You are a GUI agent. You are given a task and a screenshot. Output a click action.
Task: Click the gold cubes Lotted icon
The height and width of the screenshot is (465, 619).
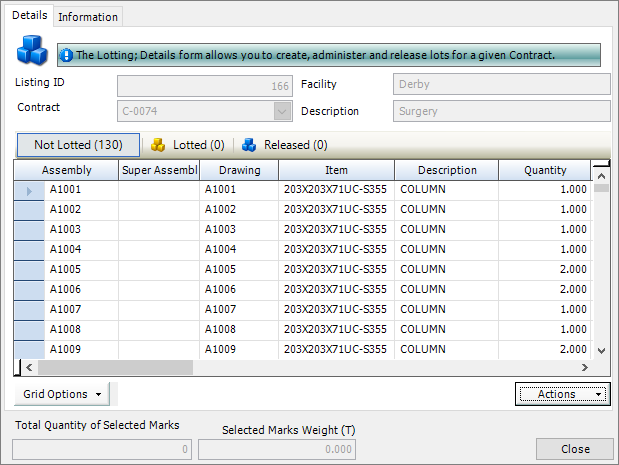coord(158,145)
